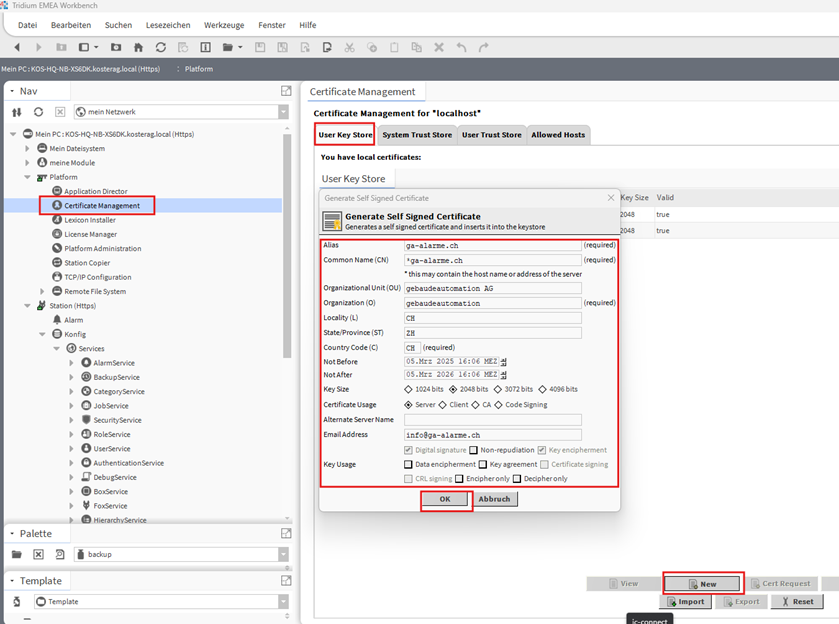Screen dimensions: 839x624
Task: Select TCP/IP Configuration in tree
Action: tap(98, 277)
